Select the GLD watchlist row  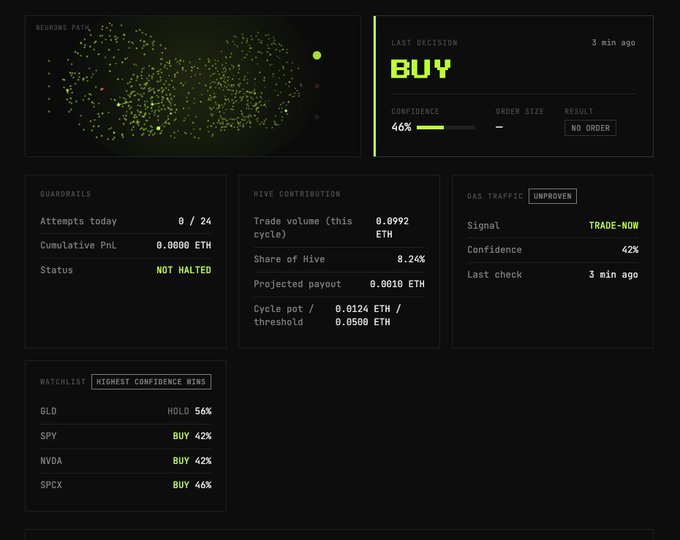click(x=126, y=411)
